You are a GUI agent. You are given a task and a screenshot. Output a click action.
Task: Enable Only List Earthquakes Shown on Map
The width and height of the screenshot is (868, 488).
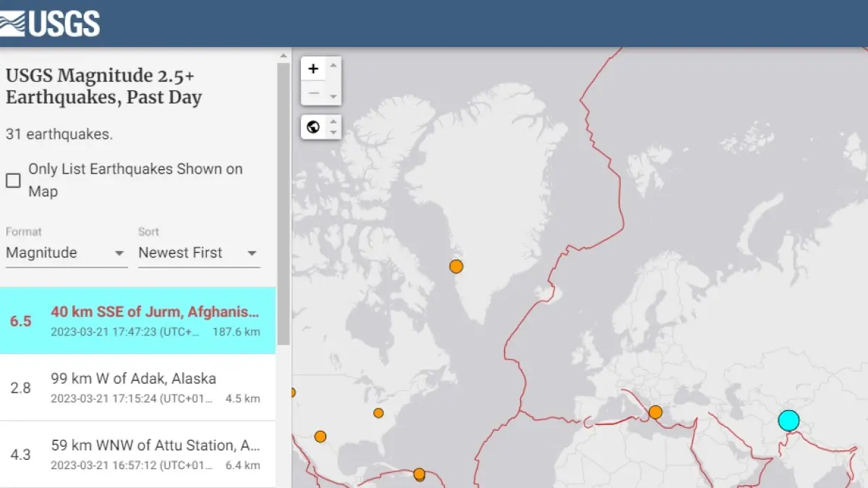coord(13,181)
